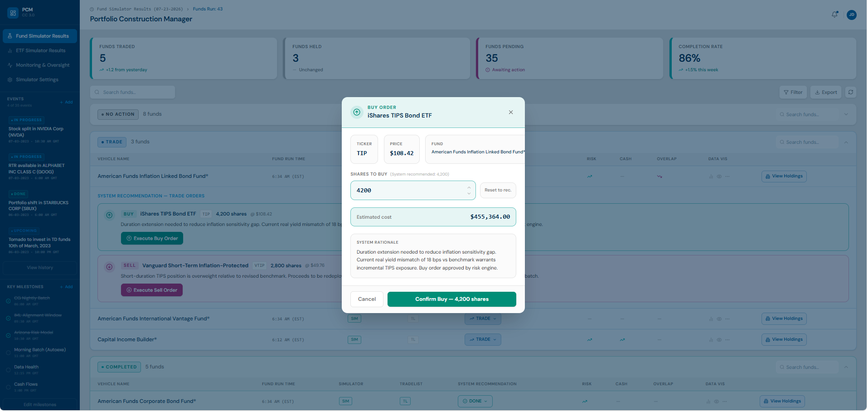868x412 pixels.
Task: Open DONE dropdown for Corporate Bond Fund
Action: (x=475, y=402)
